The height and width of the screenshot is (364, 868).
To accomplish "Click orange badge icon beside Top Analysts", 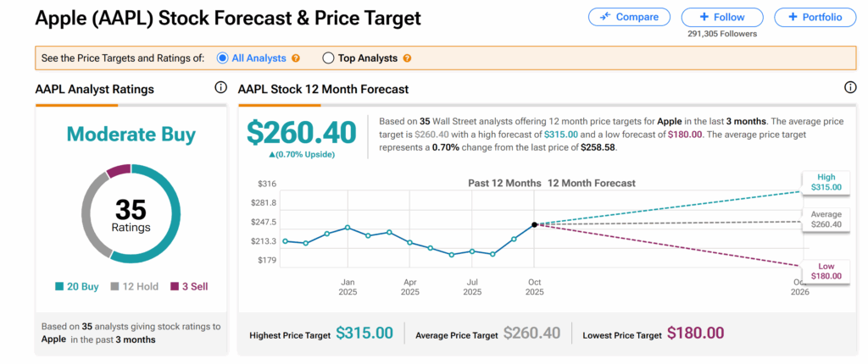I will point(407,58).
